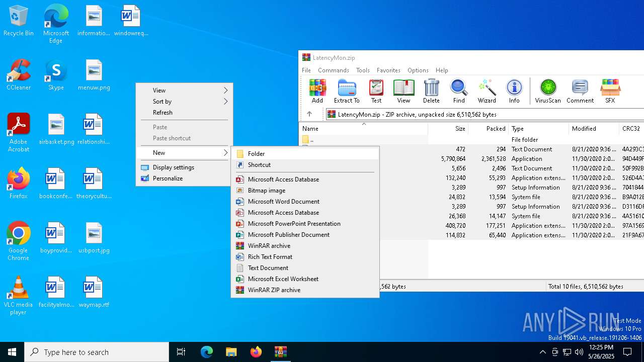Open the WinRAR Tools menu
Image resolution: width=644 pixels, height=362 pixels.
pos(363,70)
